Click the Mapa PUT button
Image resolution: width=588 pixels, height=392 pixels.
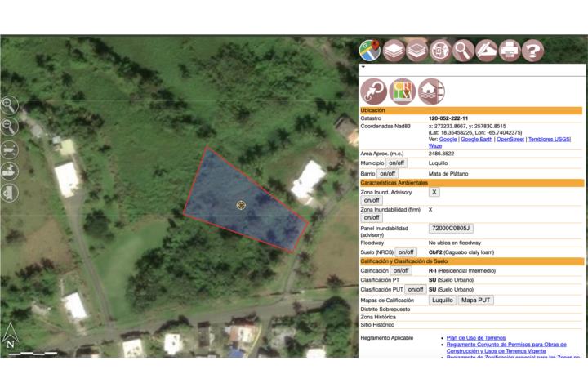pos(475,300)
